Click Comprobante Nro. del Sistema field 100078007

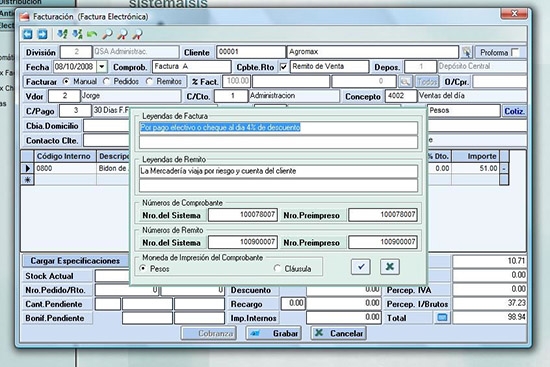pos(243,215)
